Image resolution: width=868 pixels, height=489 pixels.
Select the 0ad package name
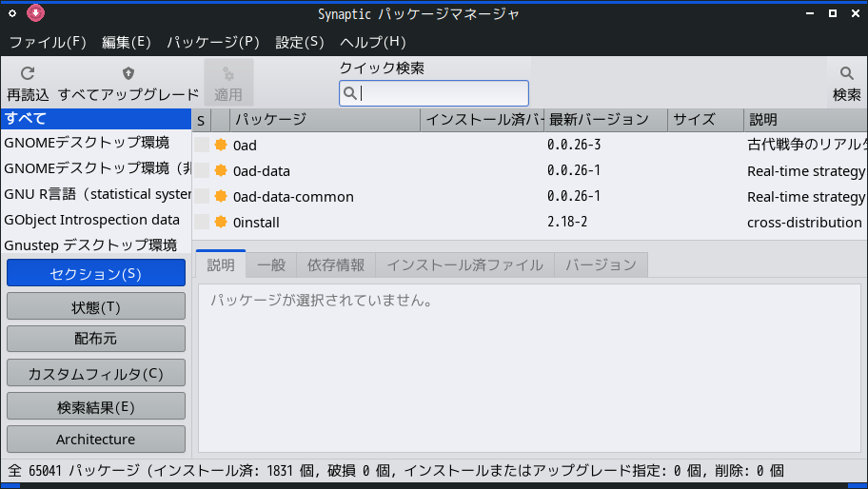click(x=245, y=145)
